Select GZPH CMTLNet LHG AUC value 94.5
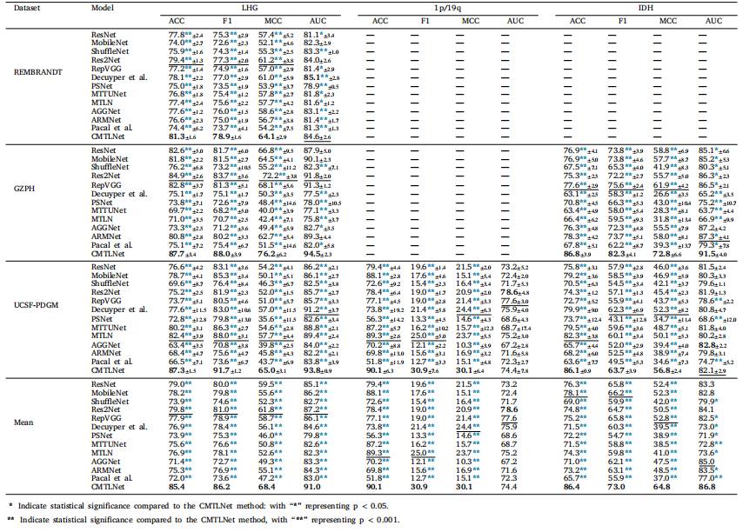Viewport: 756px width, 532px height. tap(318, 254)
